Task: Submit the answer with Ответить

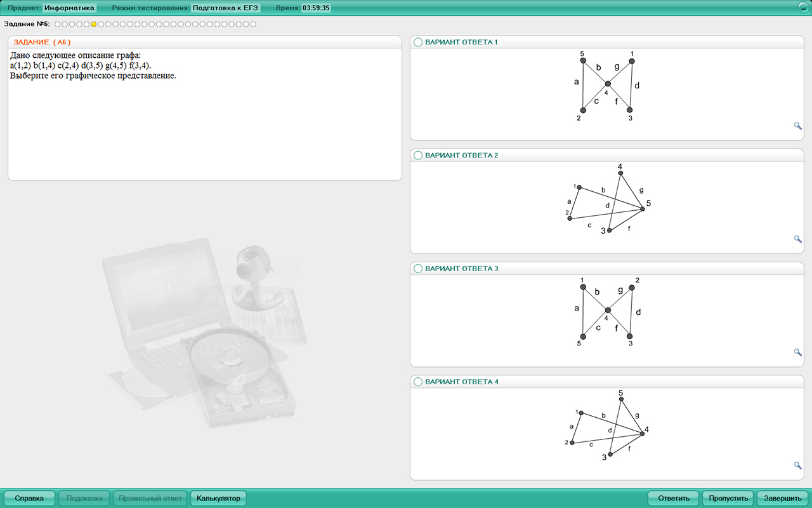Action: point(673,498)
